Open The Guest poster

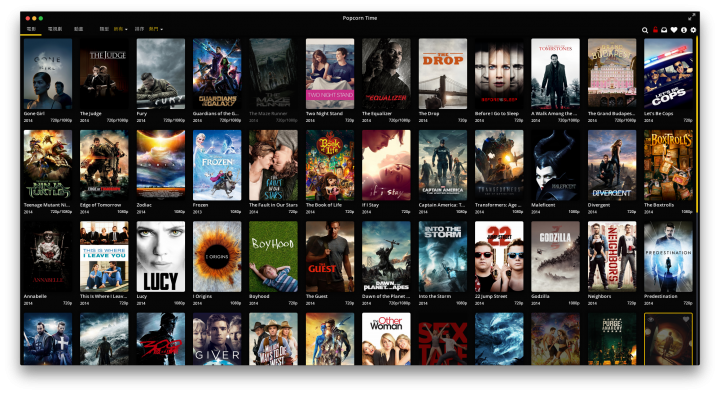coord(330,256)
